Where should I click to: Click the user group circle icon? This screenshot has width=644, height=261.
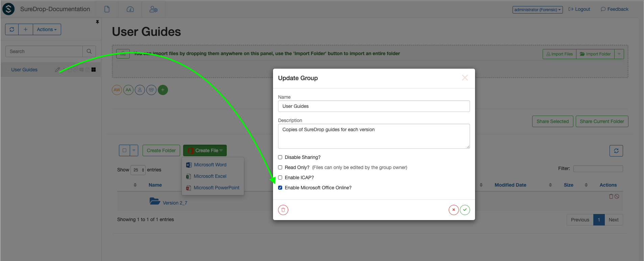click(151, 90)
